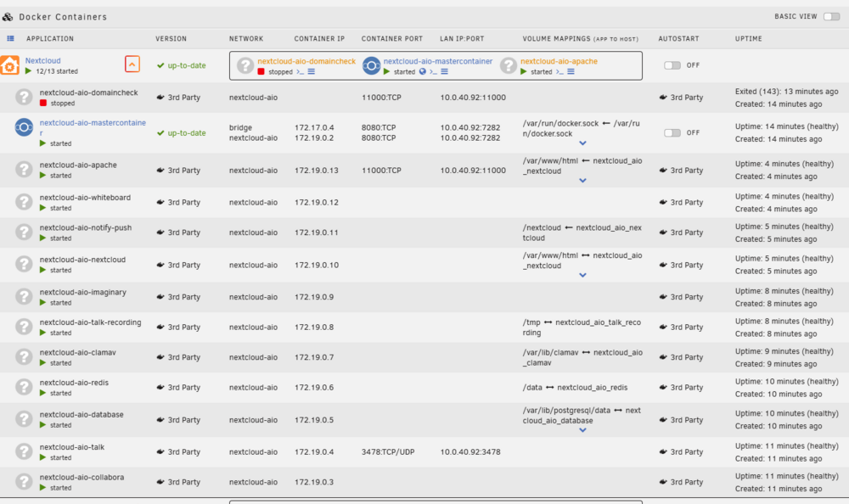This screenshot has height=504, width=849.
Task: Select the nextcloud-aio-collabora name text
Action: tap(82, 477)
